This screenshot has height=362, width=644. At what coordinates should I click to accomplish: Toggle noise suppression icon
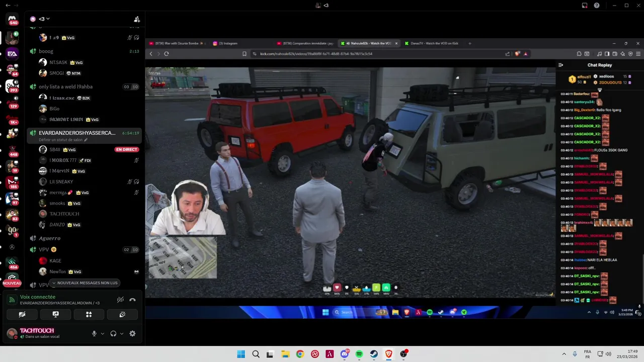120,300
